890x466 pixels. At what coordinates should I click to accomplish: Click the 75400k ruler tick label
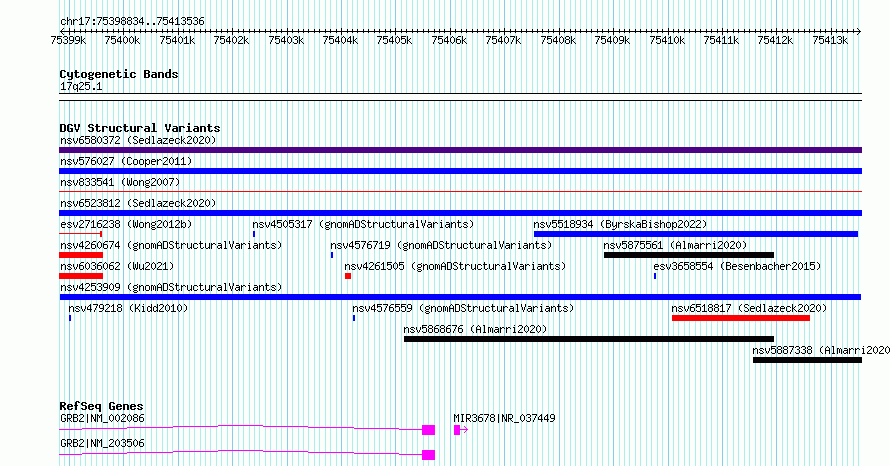[x=122, y=40]
